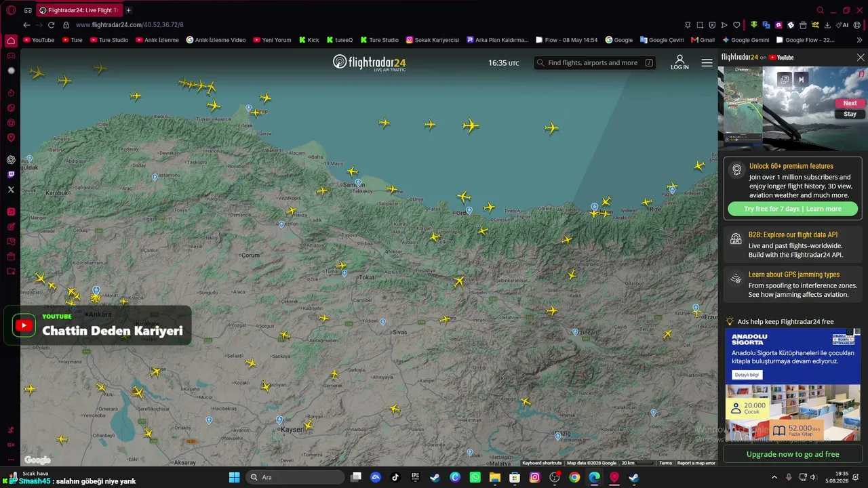Click the LOG IN account icon
The image size is (868, 488).
click(x=679, y=62)
